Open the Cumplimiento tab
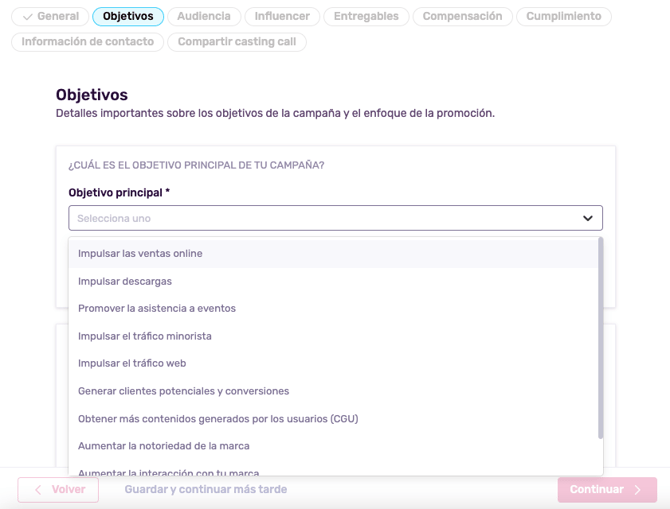The height and width of the screenshot is (509, 670). click(x=563, y=16)
